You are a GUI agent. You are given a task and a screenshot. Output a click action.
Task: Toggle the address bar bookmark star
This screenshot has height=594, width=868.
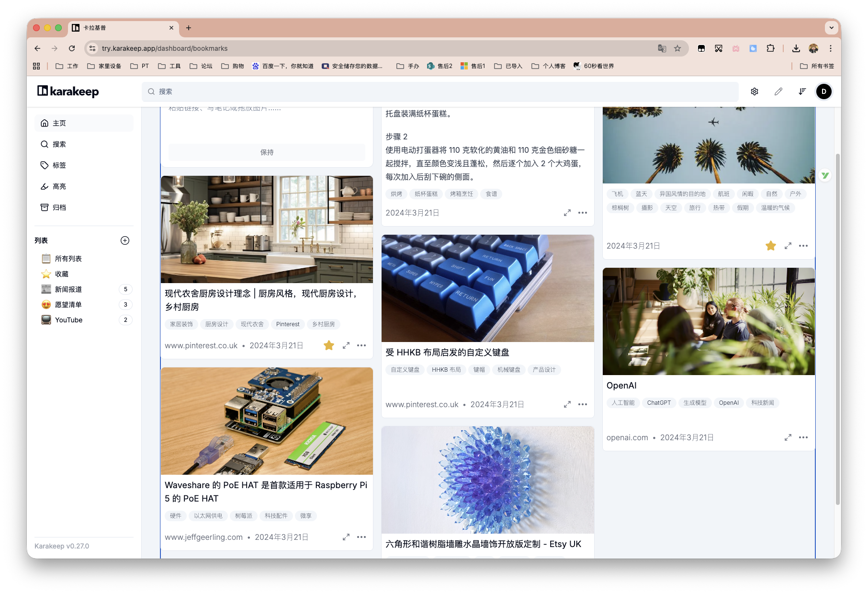(677, 48)
